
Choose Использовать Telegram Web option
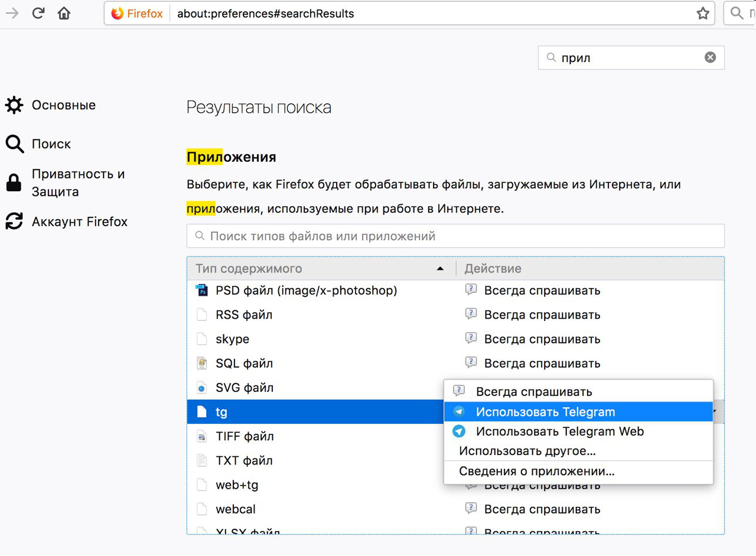[x=578, y=431]
